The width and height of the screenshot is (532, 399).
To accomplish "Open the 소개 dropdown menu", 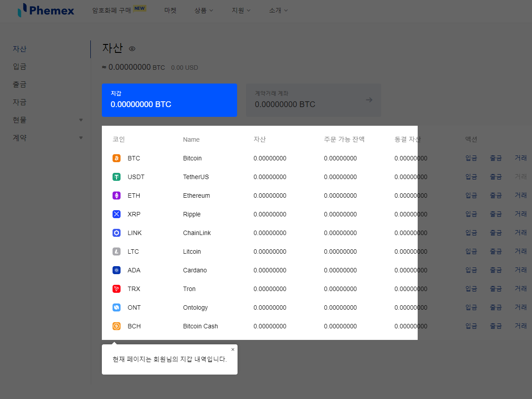I will pyautogui.click(x=278, y=11).
